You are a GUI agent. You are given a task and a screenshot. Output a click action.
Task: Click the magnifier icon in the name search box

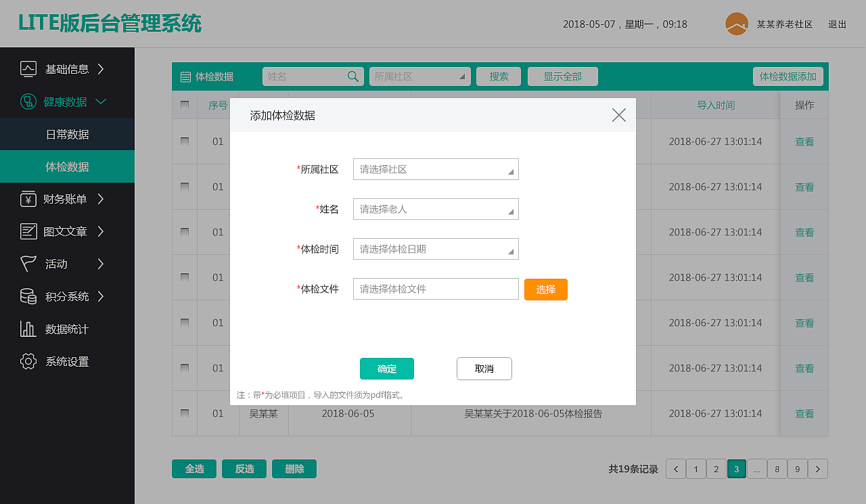[352, 76]
